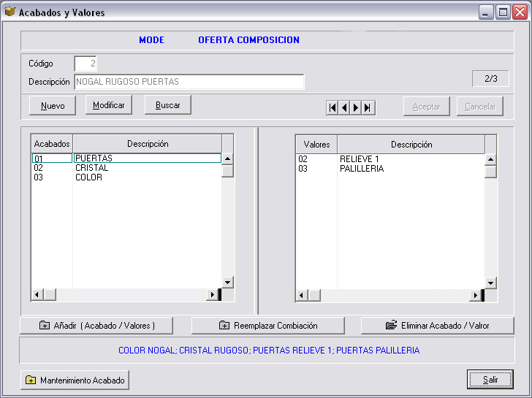Click the Código input field
Screen dimensions: 532x398
click(85, 64)
